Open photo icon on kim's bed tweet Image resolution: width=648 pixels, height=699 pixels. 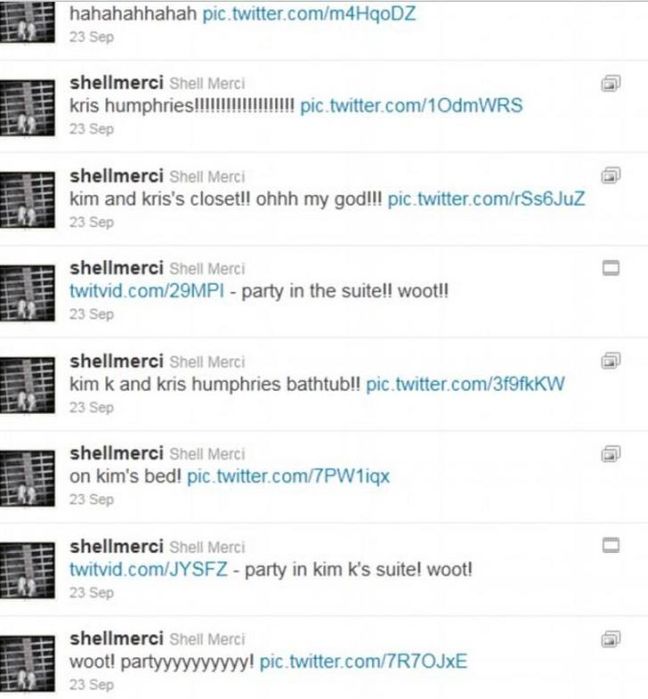tap(611, 454)
